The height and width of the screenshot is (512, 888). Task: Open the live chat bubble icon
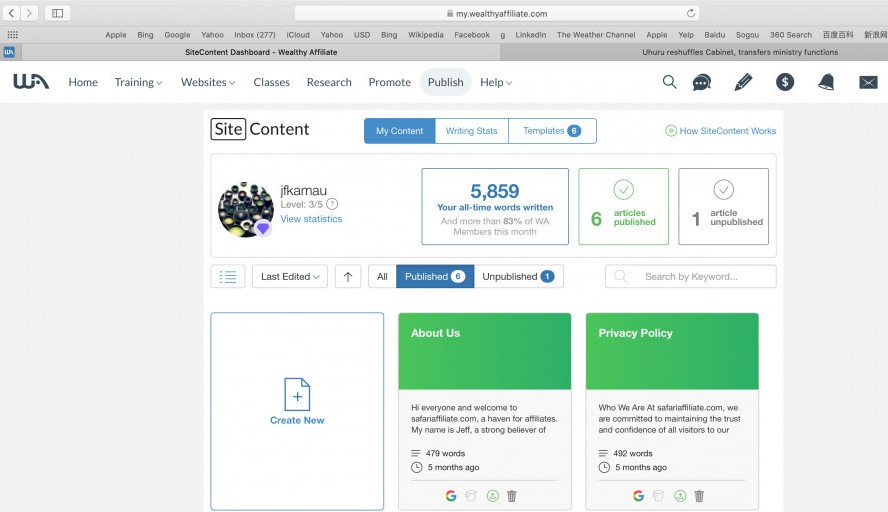702,83
